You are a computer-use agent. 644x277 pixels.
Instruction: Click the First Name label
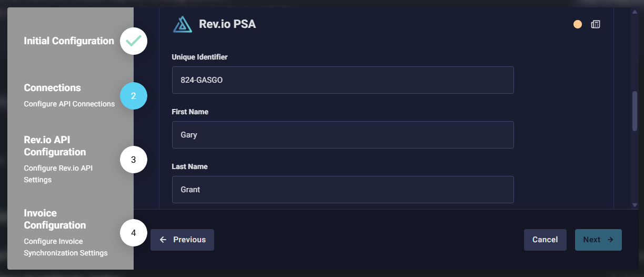tap(190, 112)
